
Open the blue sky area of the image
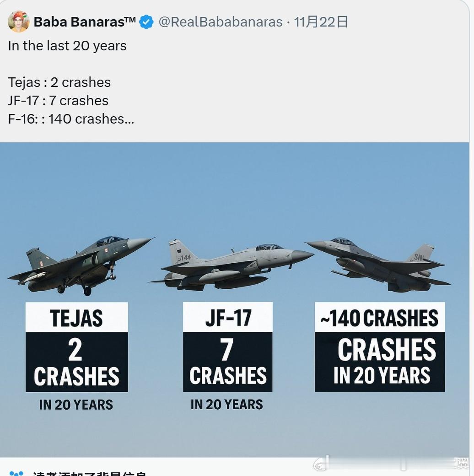pyautogui.click(x=234, y=188)
